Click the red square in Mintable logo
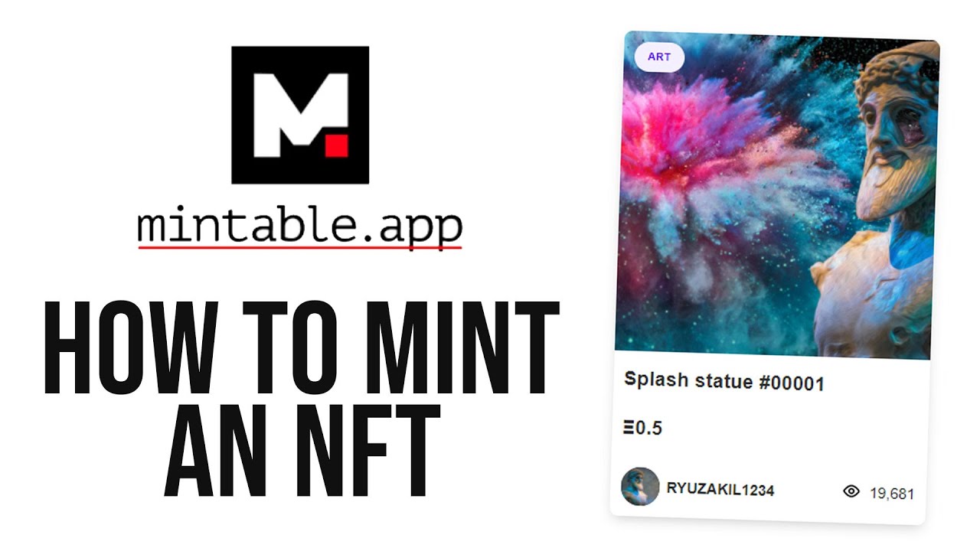This screenshot has height=551, width=980. point(336,145)
